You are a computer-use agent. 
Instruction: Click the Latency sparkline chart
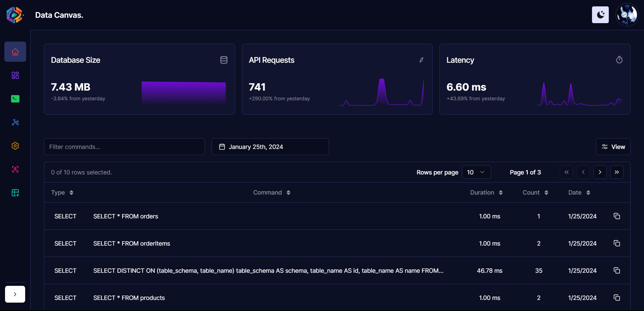tap(579, 94)
